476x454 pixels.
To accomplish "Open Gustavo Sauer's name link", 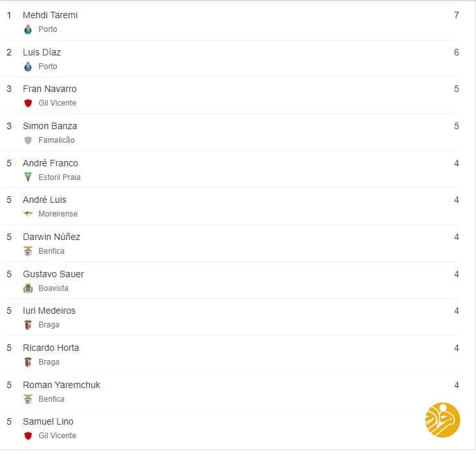I will point(53,274).
